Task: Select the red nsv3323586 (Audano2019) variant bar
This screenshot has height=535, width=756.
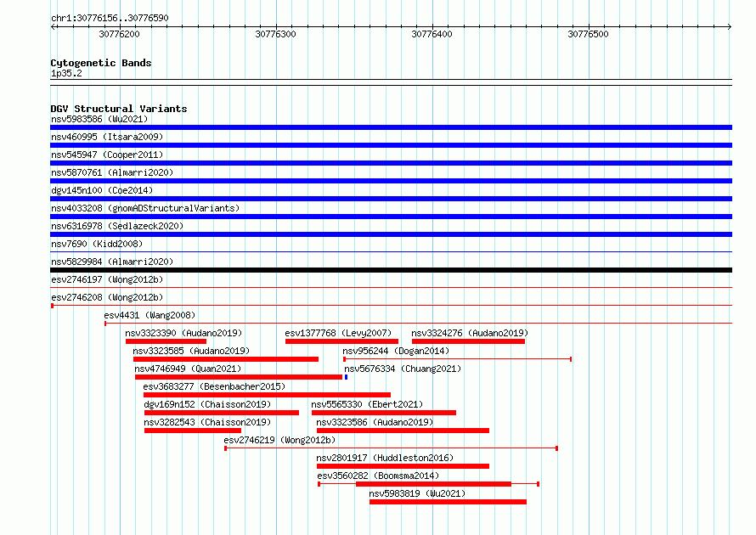Action: [x=403, y=431]
